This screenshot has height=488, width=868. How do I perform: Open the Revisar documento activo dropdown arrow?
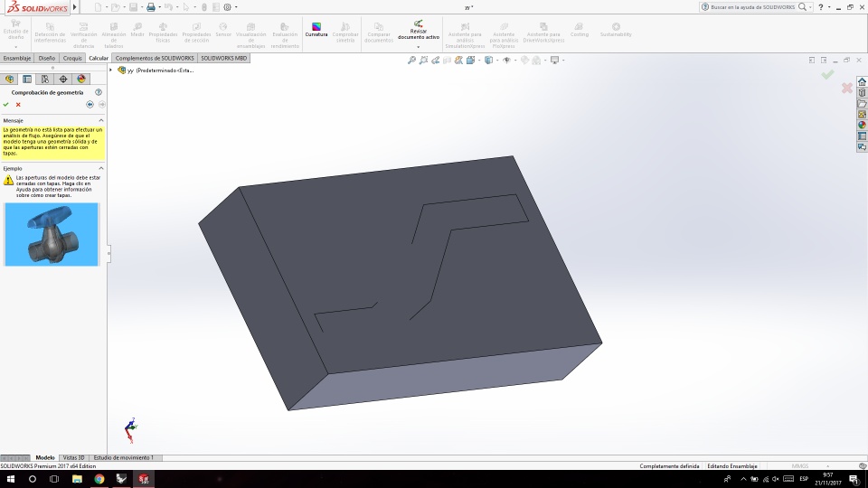pyautogui.click(x=419, y=47)
